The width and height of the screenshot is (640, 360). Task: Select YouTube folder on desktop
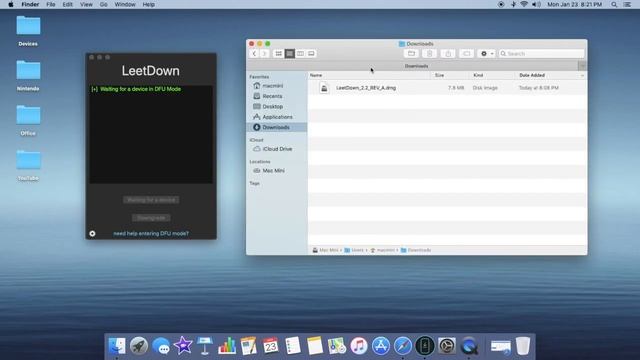pos(28,166)
